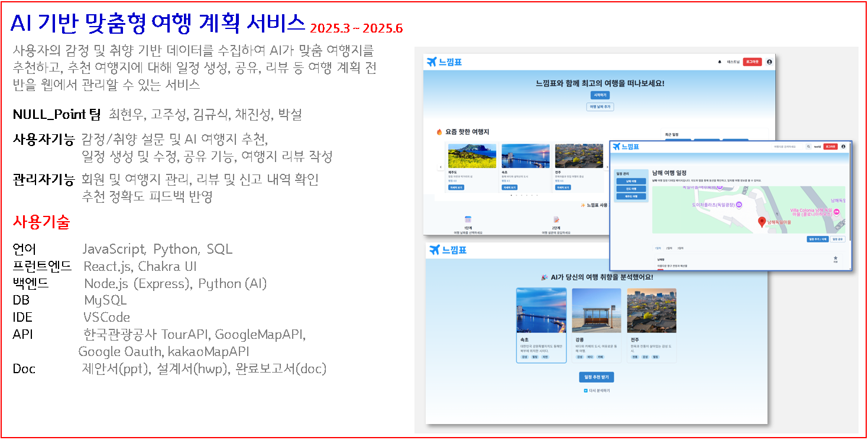Click the survey note icon above 2단계
Screen dimensions: 868x440
click(556, 219)
